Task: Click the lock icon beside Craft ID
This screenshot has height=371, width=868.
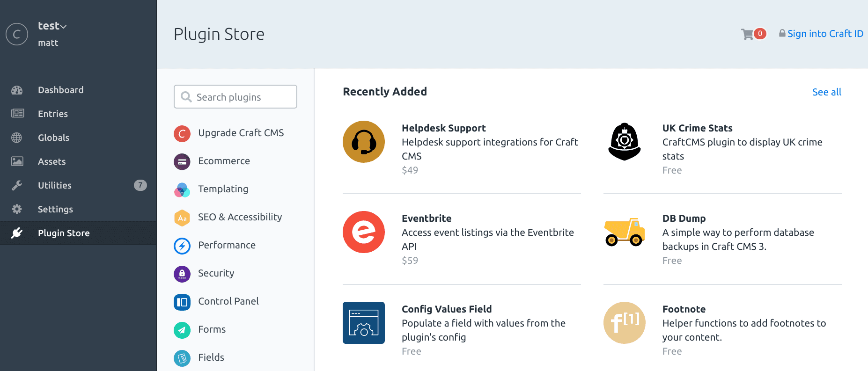Action: point(782,33)
